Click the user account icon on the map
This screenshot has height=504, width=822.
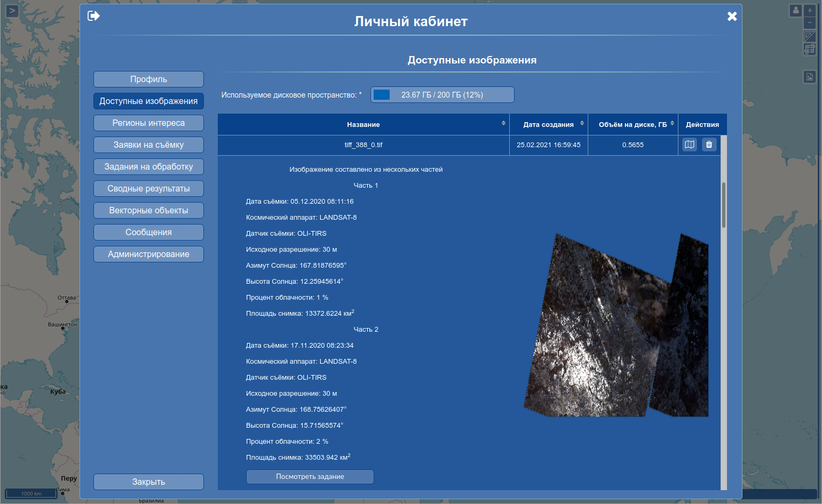(x=796, y=11)
